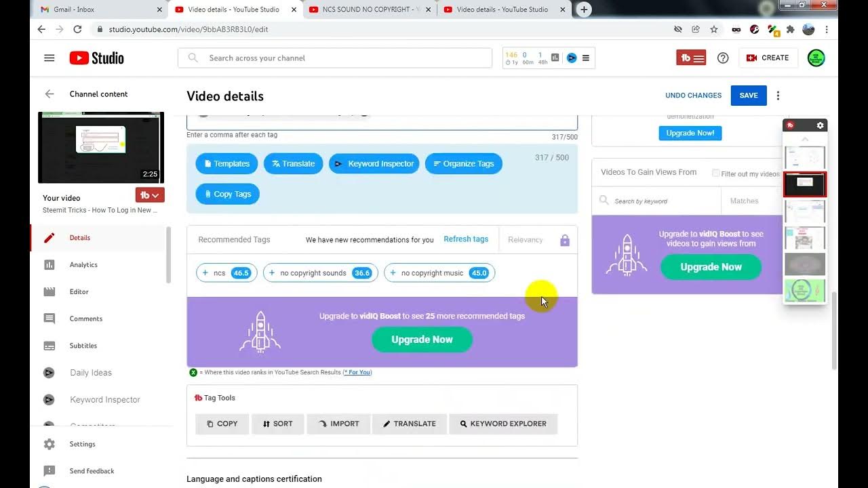Switch to the NCS SOUND NO COPYRIGHT tab
Image resolution: width=868 pixels, height=488 pixels.
370,9
